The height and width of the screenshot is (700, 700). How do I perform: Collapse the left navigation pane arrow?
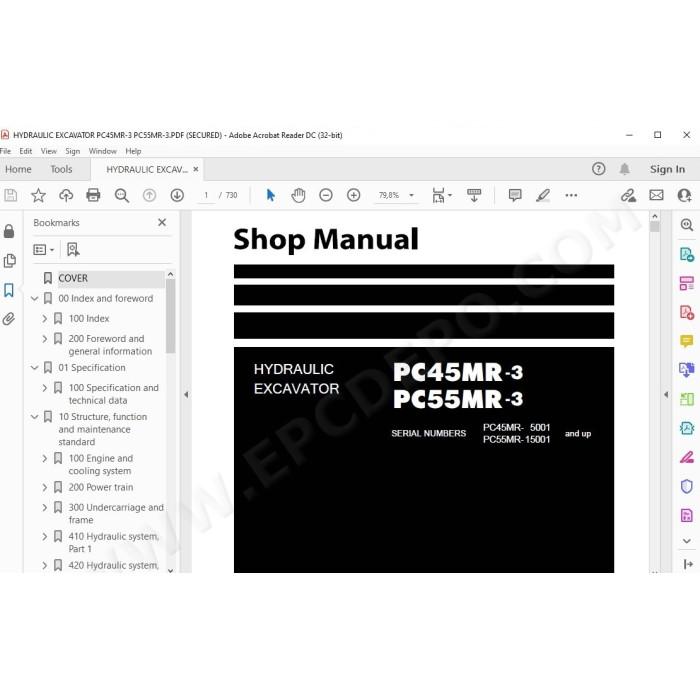[186, 395]
